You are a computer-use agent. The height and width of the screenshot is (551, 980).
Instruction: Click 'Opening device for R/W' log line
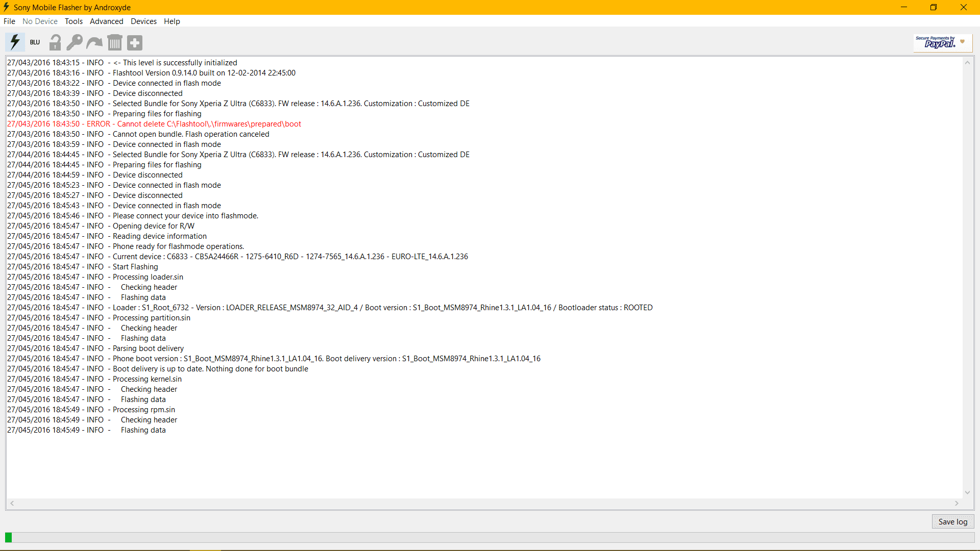101,226
